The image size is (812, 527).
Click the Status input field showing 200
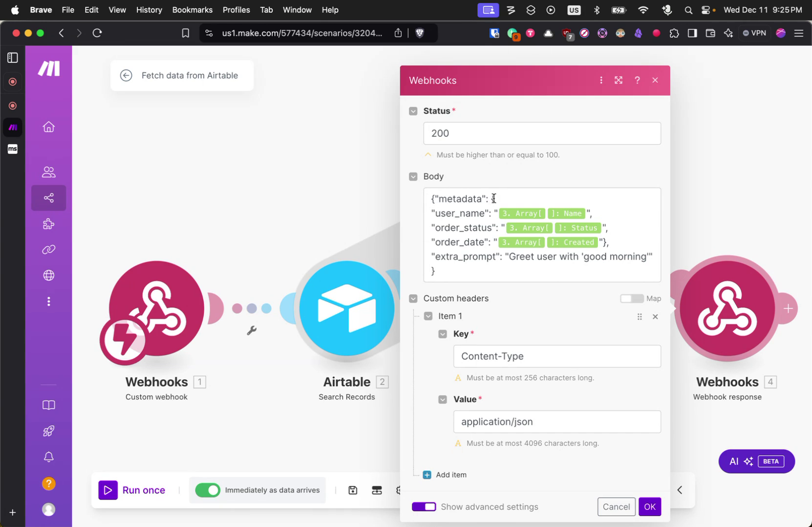[x=541, y=133]
